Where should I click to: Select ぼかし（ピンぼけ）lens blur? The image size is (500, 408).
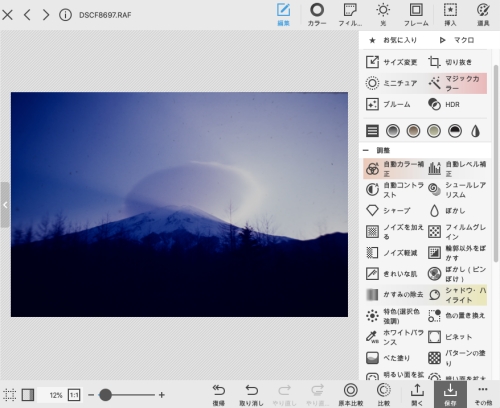pos(457,274)
